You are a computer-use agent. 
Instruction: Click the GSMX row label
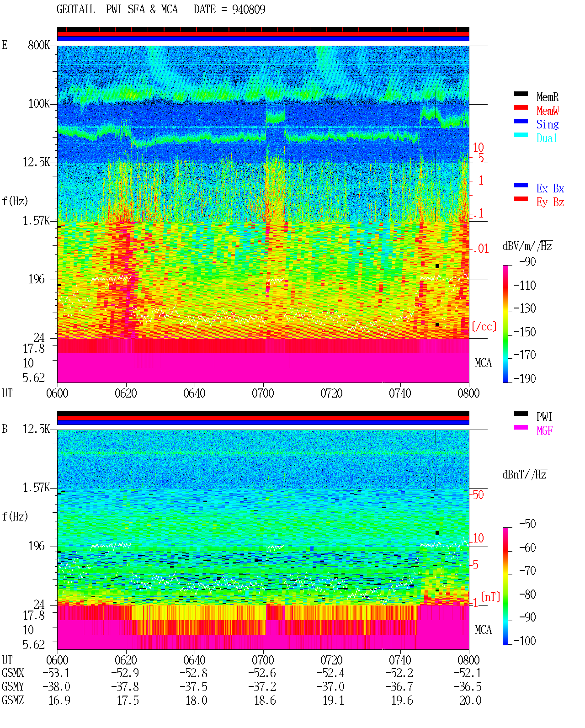tap(13, 673)
